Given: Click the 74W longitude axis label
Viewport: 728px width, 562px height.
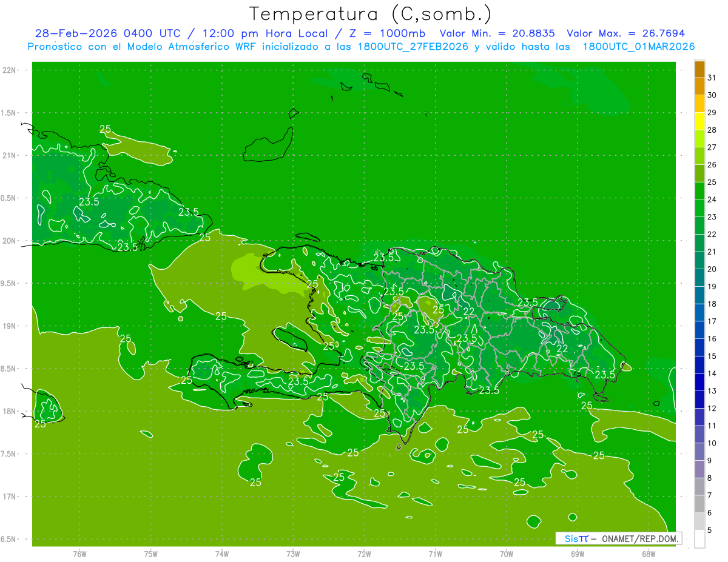Looking at the screenshot, I should tap(221, 554).
